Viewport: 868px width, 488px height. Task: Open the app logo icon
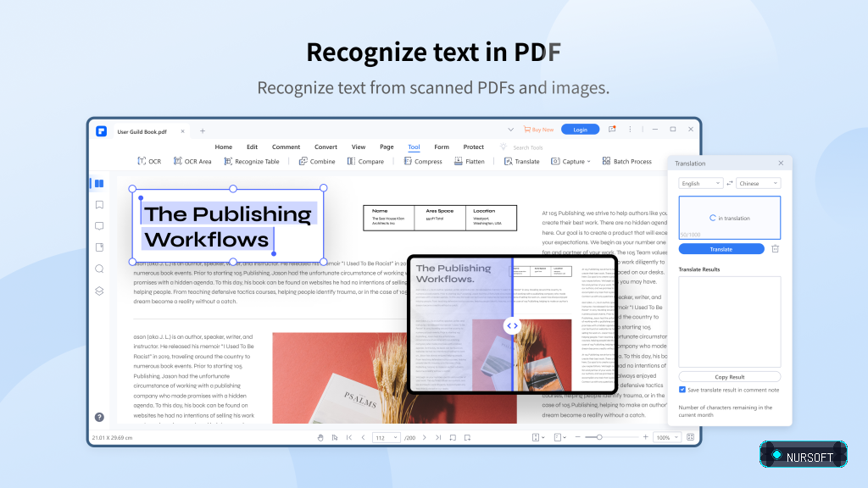102,131
